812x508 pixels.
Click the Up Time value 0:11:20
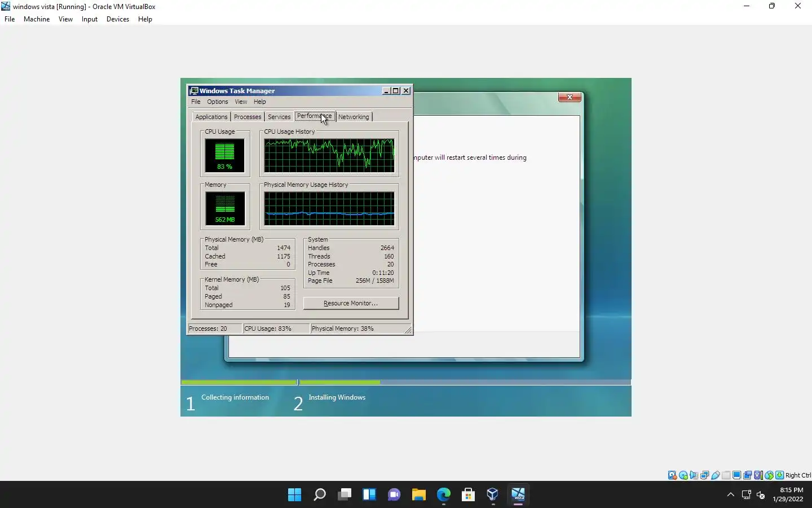pyautogui.click(x=383, y=273)
